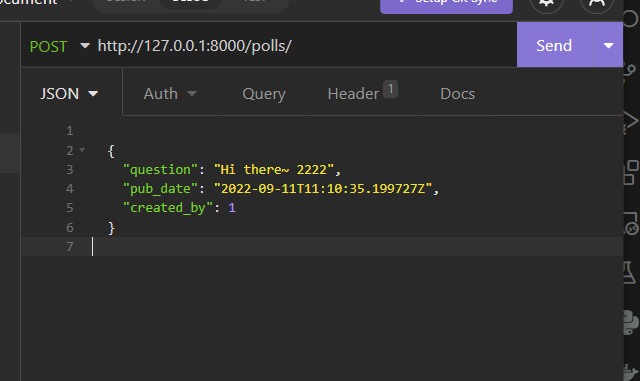Switch to the Header tab

click(x=362, y=93)
